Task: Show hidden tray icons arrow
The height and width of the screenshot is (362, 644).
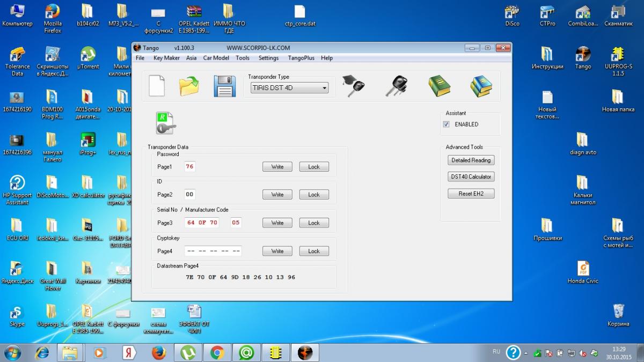Action: click(526, 353)
